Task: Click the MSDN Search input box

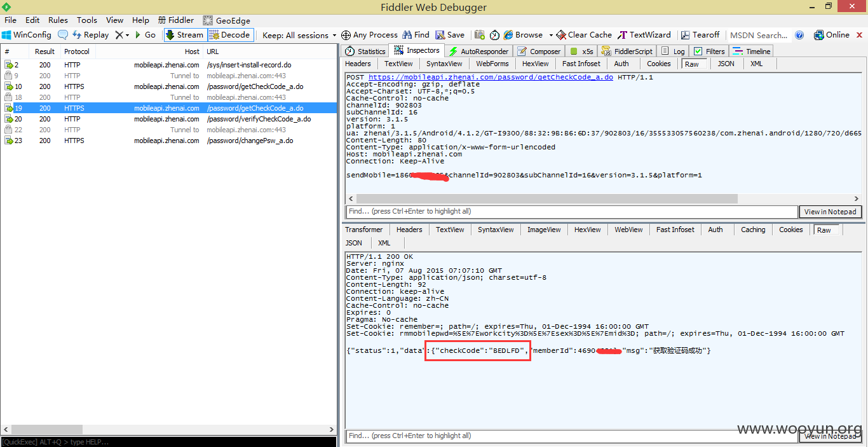Action: click(x=759, y=35)
